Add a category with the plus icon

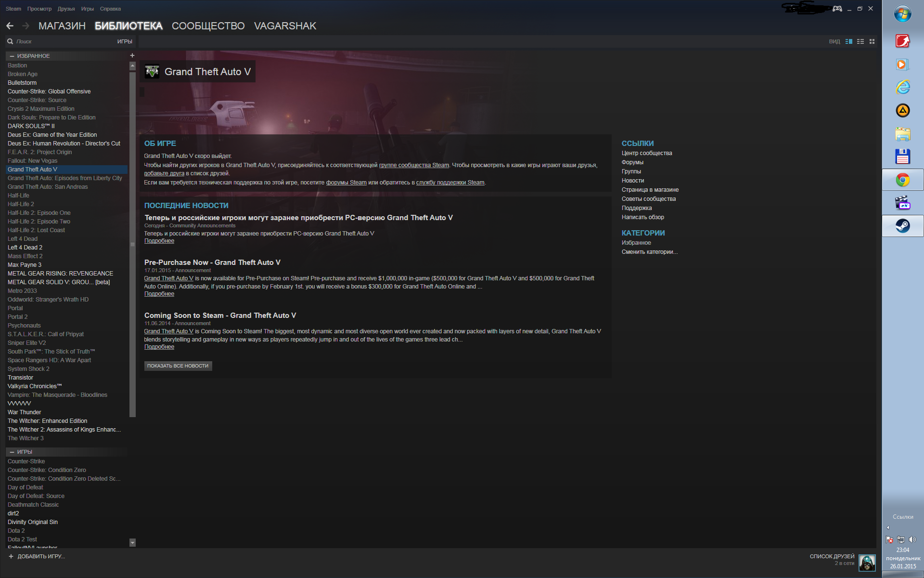pos(132,55)
